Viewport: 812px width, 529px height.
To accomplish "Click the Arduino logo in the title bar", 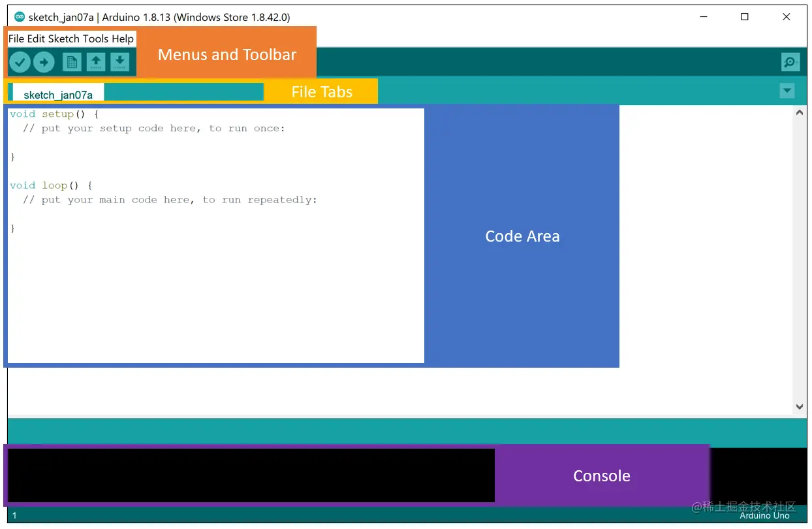I will (18, 16).
